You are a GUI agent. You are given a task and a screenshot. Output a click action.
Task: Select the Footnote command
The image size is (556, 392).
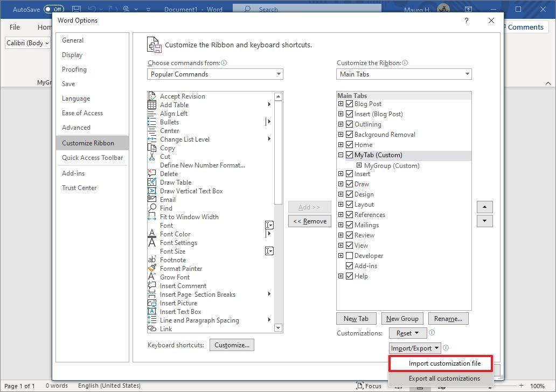coord(172,260)
